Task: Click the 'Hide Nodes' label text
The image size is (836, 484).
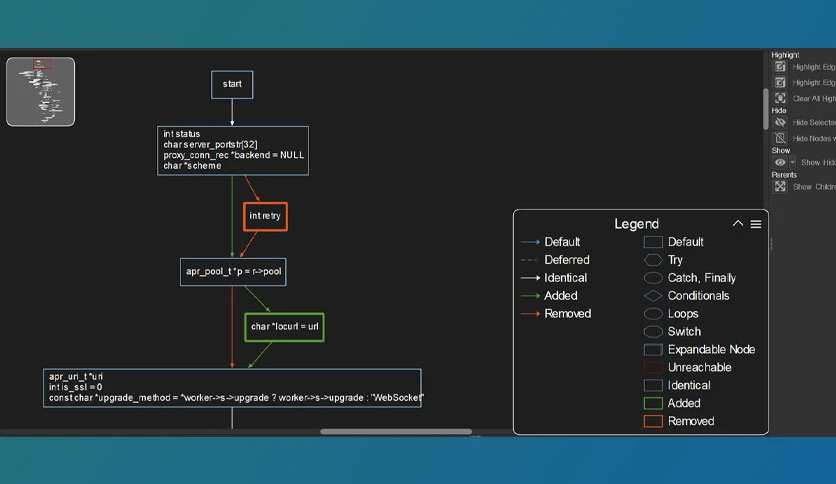Action: tap(813, 139)
